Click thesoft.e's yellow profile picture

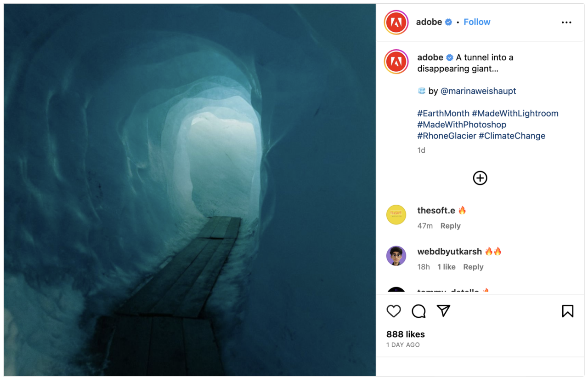tap(396, 215)
